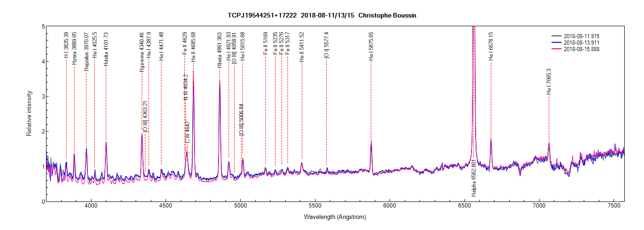
Task: Click the gray legend line for 2018-08-11.915
Action: coord(557,36)
